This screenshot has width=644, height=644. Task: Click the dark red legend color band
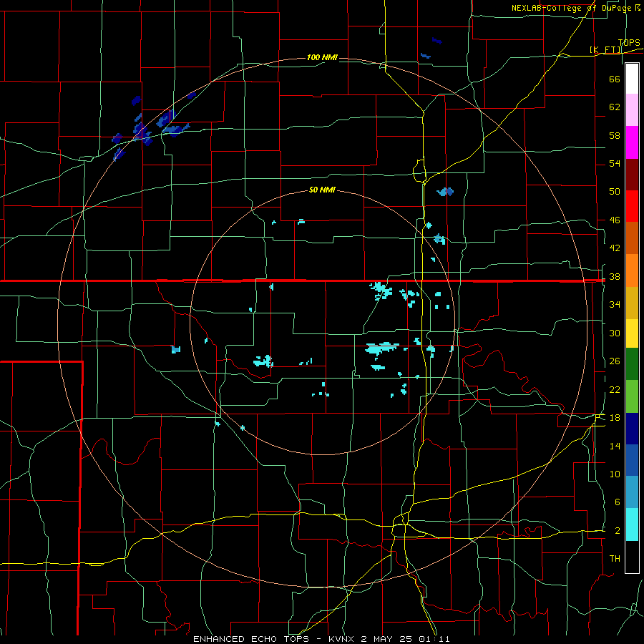pos(632,175)
